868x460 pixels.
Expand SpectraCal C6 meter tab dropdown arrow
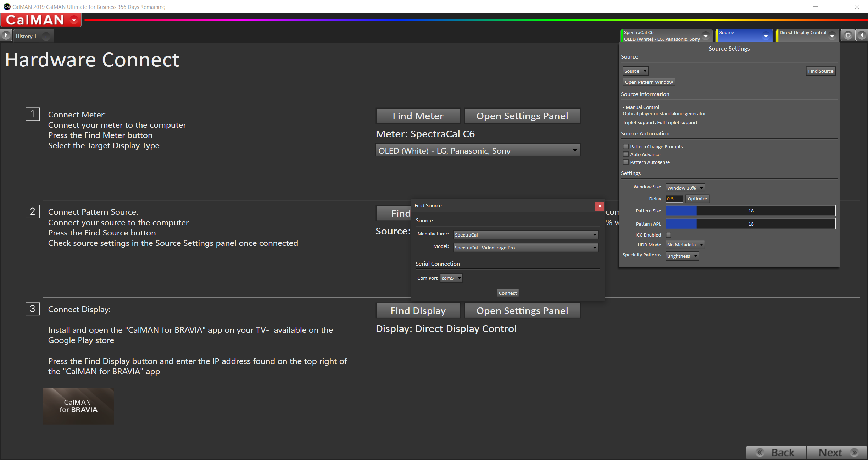click(x=706, y=36)
